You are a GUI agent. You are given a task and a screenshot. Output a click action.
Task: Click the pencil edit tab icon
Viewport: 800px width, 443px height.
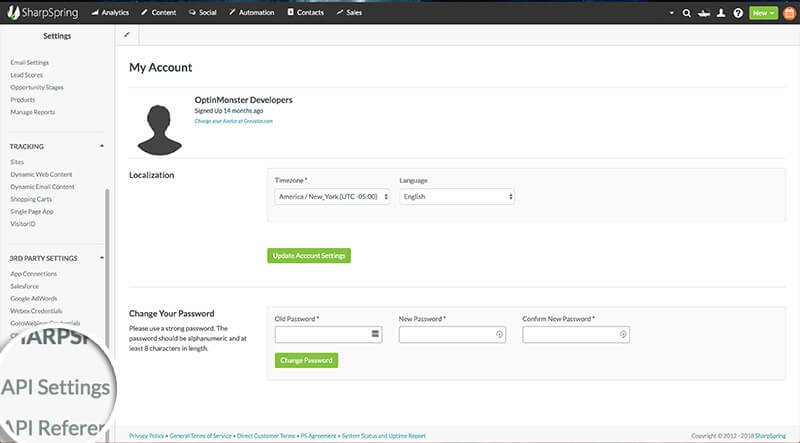tap(127, 35)
